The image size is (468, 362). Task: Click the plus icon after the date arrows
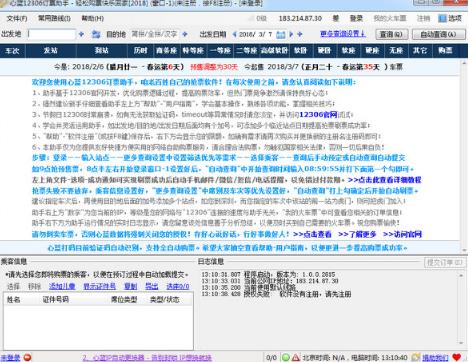pyautogui.click(x=300, y=34)
